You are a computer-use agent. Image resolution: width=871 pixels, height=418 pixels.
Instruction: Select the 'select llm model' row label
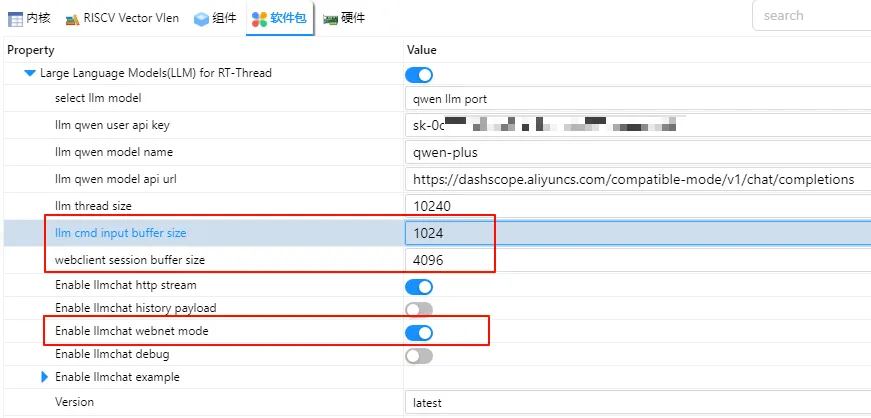(x=98, y=98)
